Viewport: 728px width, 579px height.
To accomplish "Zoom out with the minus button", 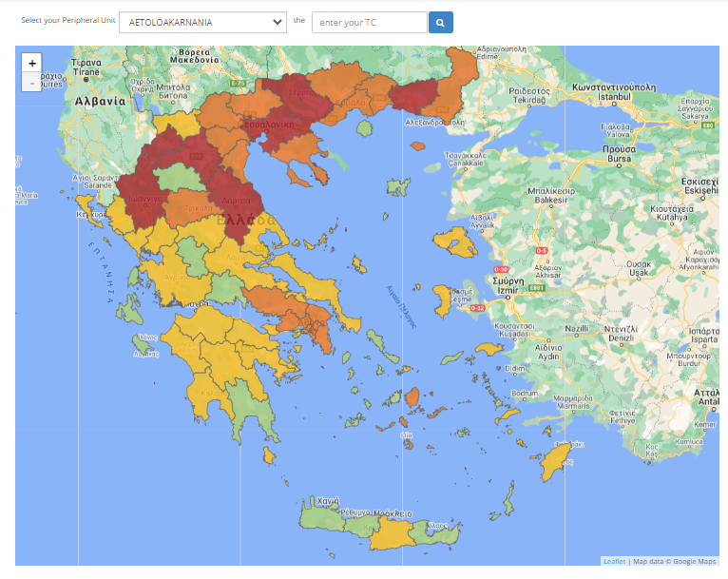I will 32,83.
